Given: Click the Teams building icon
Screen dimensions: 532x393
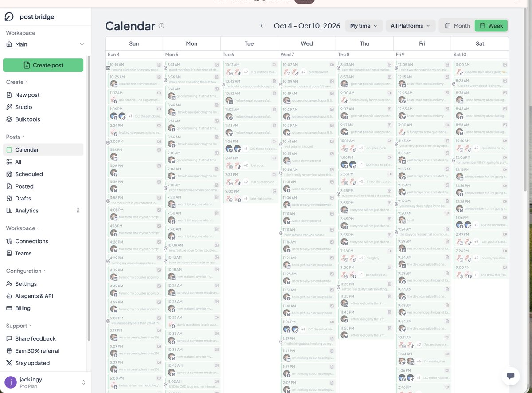Looking at the screenshot, I should click(9, 253).
